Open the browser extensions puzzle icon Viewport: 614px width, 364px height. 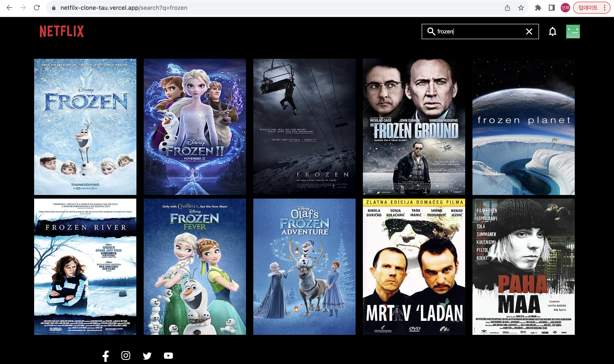[x=538, y=8]
